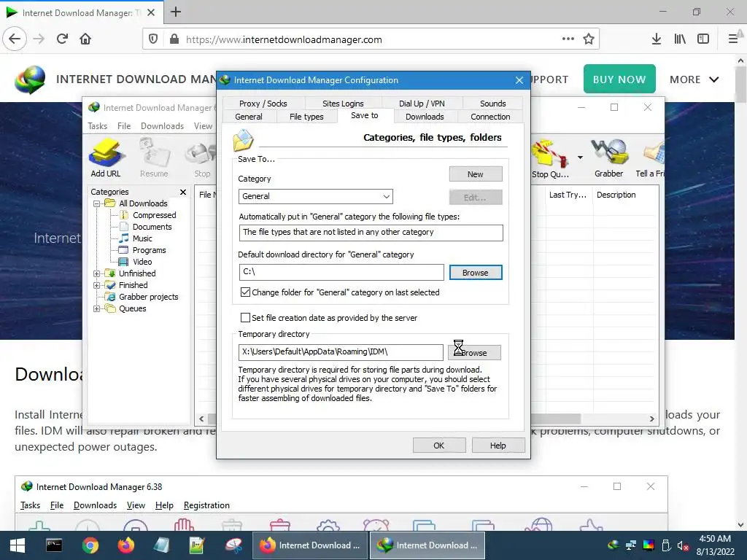This screenshot has width=747, height=560.
Task: Click the Stop toolbar icon
Action: pyautogui.click(x=202, y=157)
